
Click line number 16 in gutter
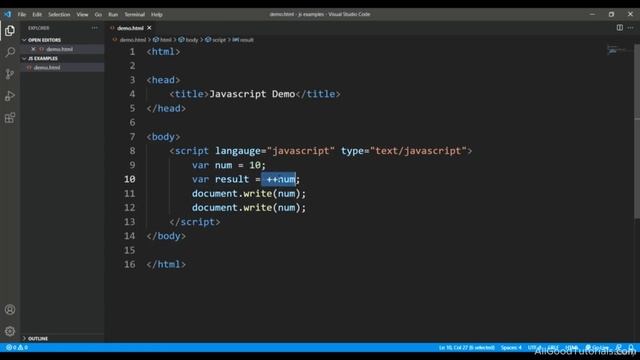(x=130, y=264)
